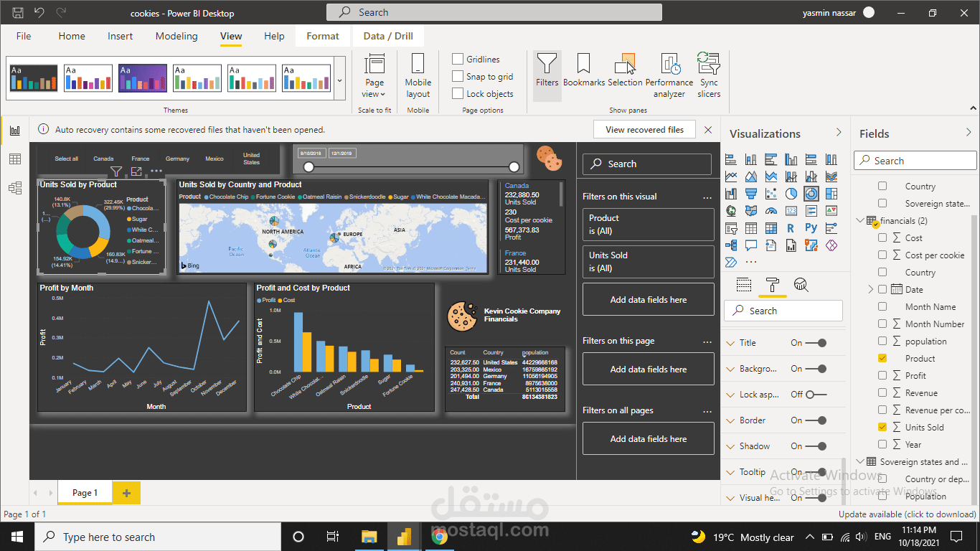980x551 pixels.
Task: Switch to the Home ribbon tab
Action: click(x=72, y=36)
